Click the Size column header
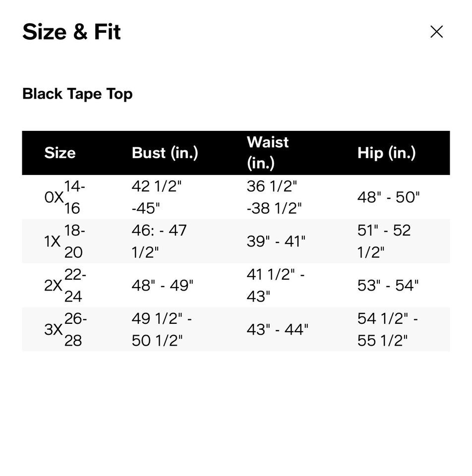The height and width of the screenshot is (476, 472). [x=60, y=153]
